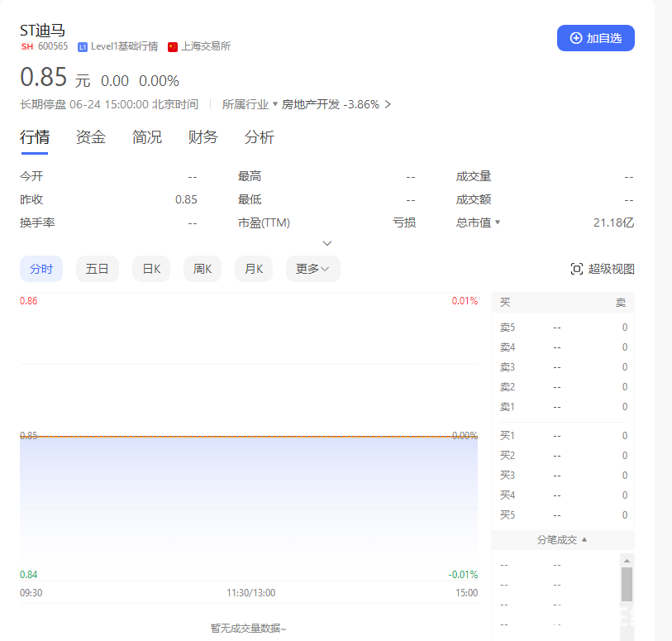Click the ST迪马 stock name
672x641 pixels.
click(x=42, y=31)
